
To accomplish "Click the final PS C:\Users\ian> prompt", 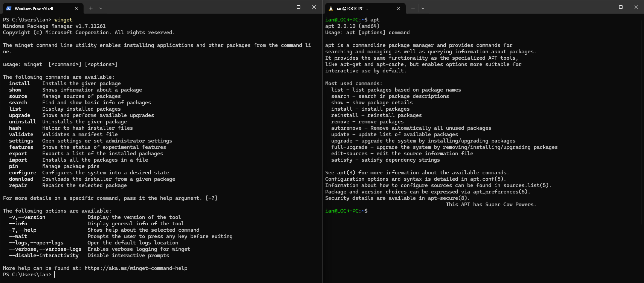I will tap(27, 275).
